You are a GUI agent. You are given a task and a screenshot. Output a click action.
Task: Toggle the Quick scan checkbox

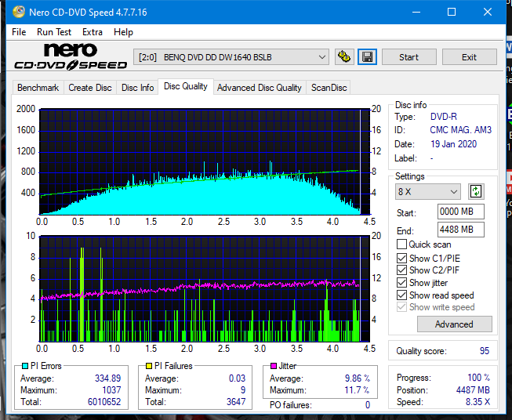click(x=401, y=244)
